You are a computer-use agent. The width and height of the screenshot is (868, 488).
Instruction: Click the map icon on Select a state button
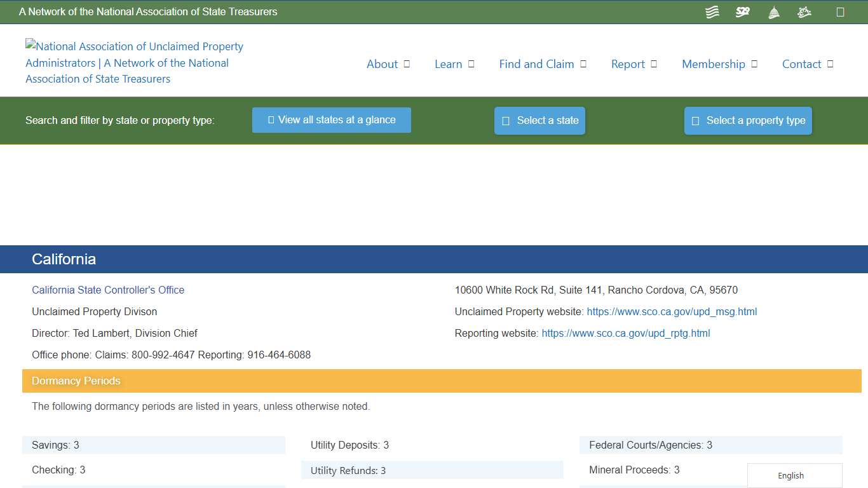pos(505,120)
